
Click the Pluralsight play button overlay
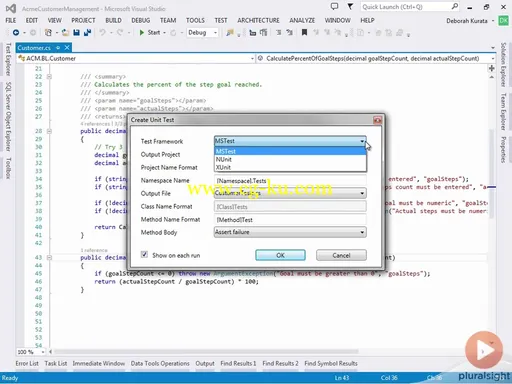point(484,350)
